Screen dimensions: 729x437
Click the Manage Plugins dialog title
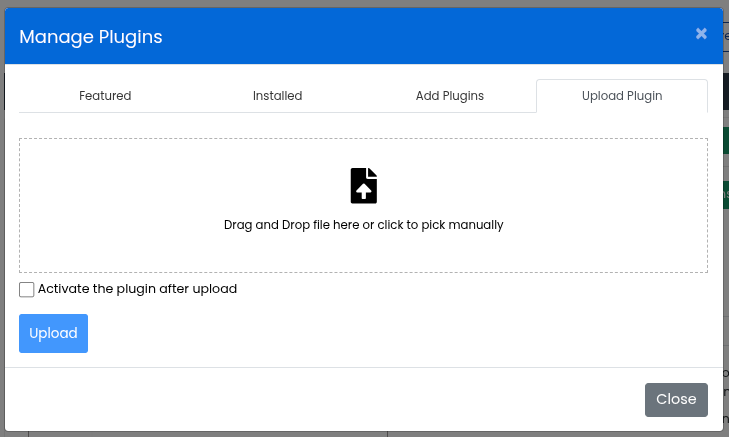(x=91, y=37)
